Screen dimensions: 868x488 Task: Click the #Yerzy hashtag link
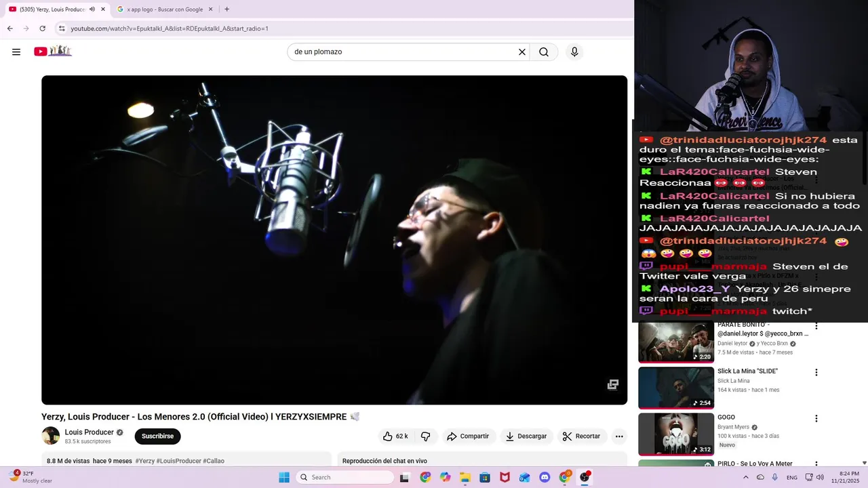click(144, 461)
